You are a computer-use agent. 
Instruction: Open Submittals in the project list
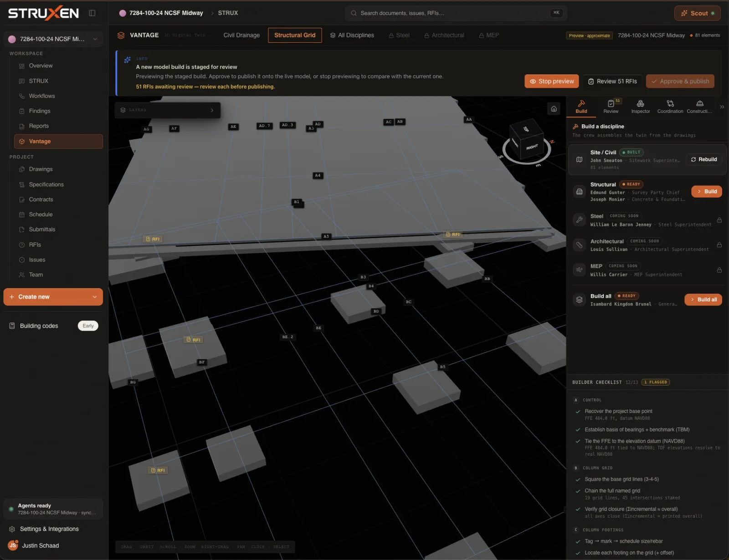tap(42, 229)
